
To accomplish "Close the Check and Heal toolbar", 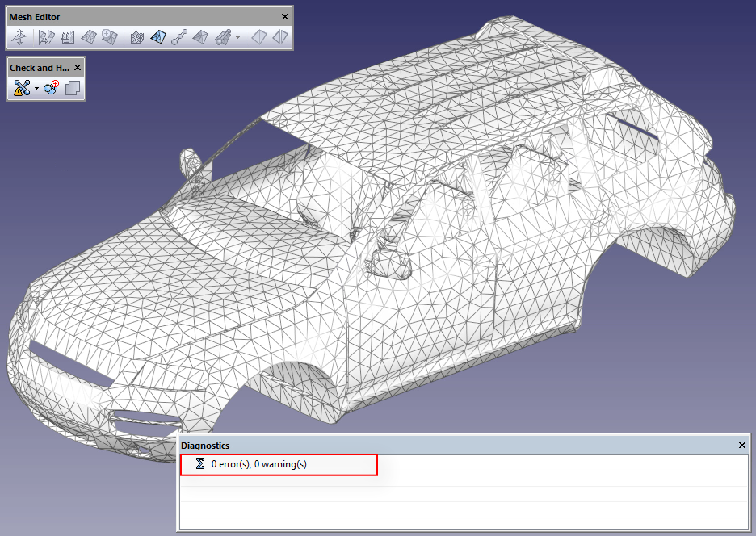I will (78, 68).
